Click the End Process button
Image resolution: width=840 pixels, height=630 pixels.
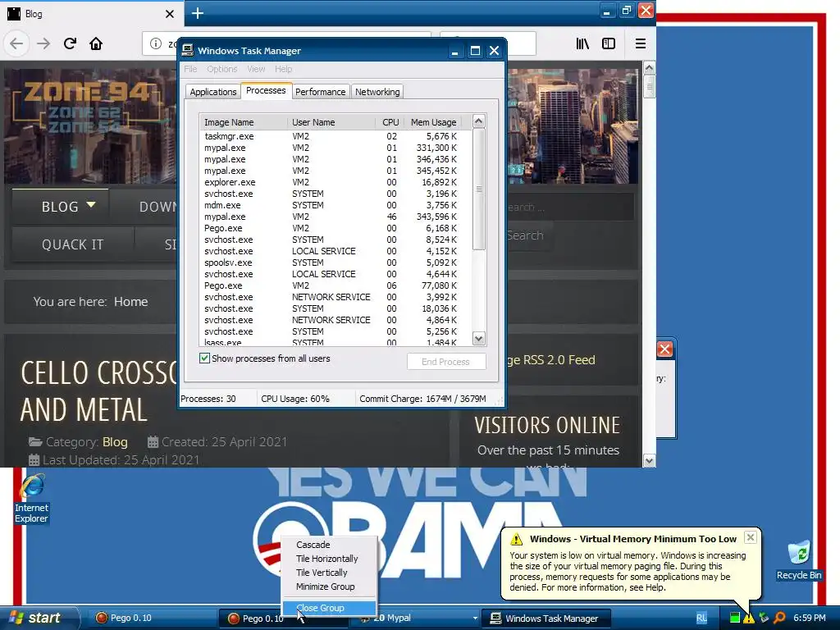(445, 362)
